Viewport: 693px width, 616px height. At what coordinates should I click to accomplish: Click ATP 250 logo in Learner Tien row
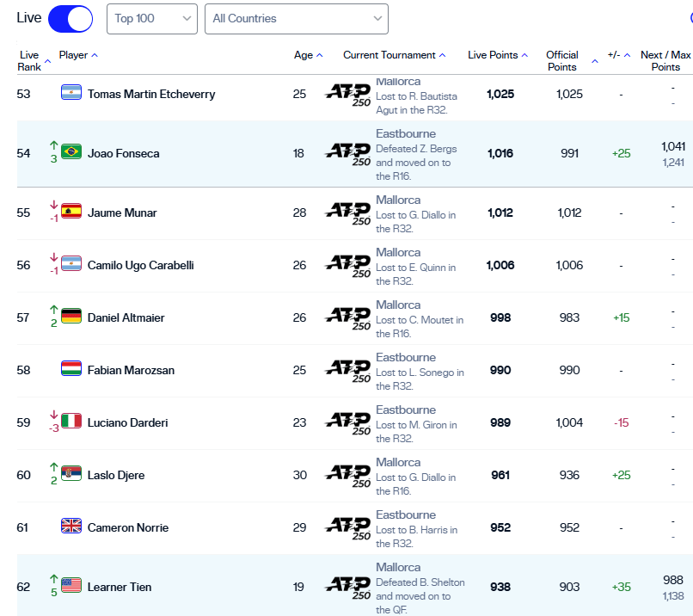[348, 588]
